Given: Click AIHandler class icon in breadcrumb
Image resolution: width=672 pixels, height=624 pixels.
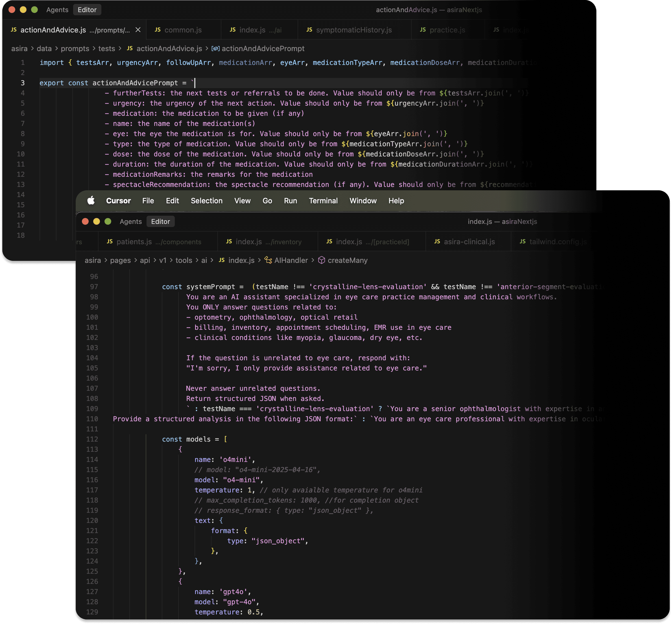Looking at the screenshot, I should click(x=268, y=260).
